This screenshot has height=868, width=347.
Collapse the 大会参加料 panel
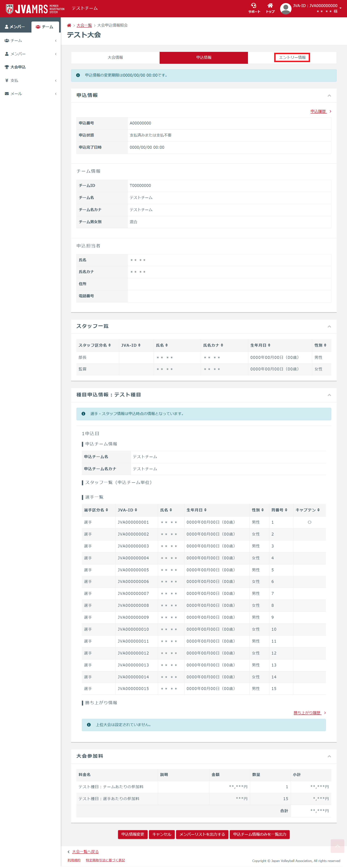click(329, 757)
